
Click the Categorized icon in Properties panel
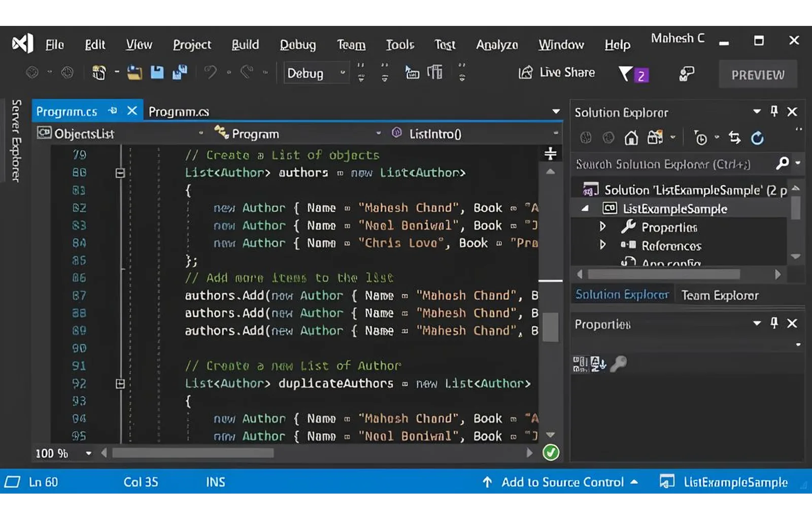(580, 364)
